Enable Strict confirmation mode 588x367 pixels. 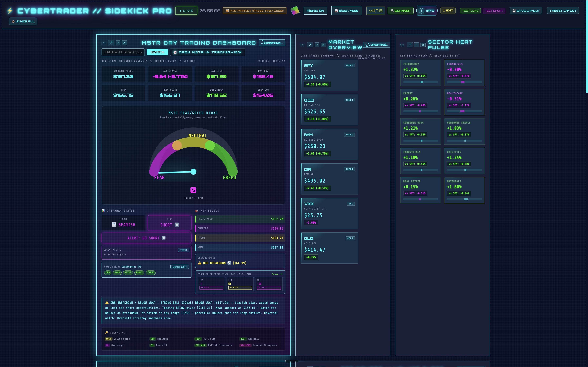(x=179, y=267)
